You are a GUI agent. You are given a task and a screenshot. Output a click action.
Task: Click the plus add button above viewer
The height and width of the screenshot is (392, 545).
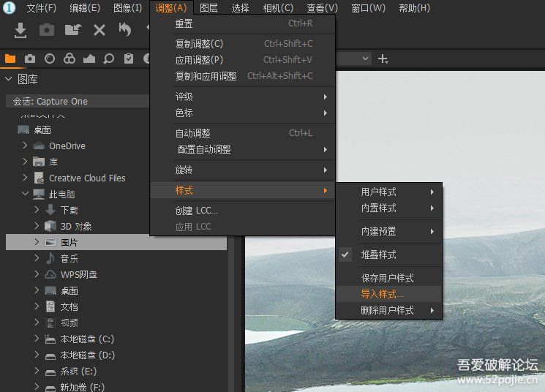coord(383,59)
